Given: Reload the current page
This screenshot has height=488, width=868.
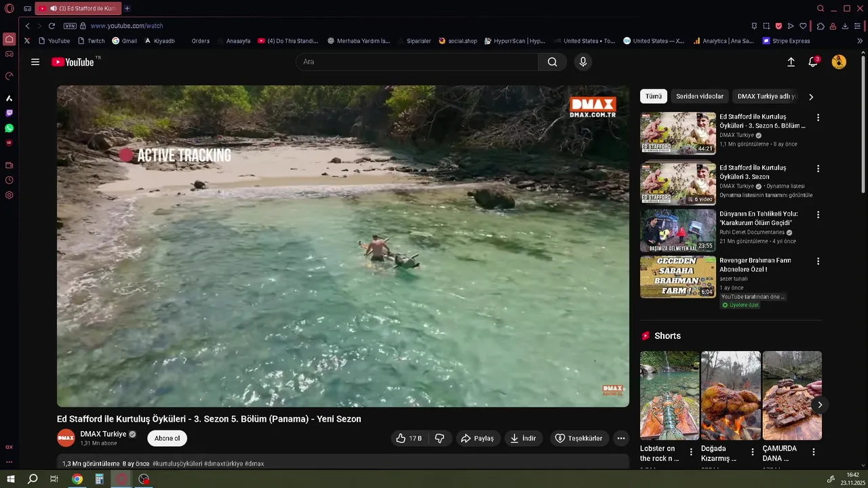Looking at the screenshot, I should click(52, 26).
